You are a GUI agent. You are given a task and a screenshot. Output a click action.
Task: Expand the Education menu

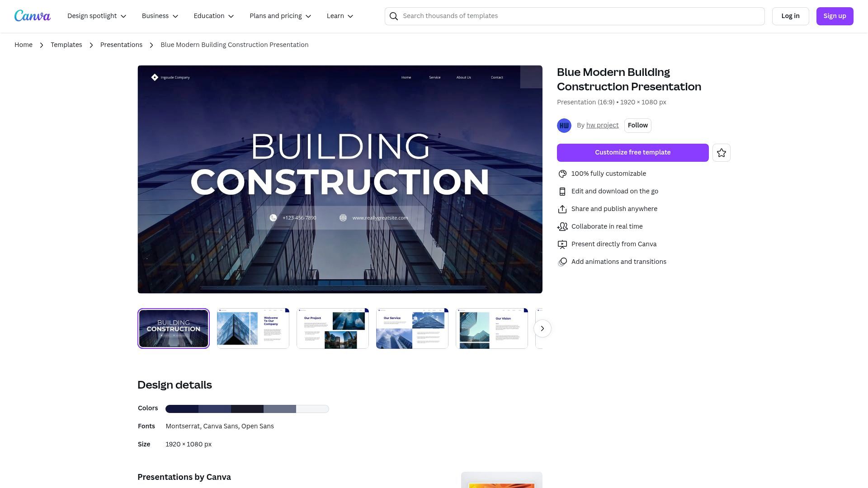pos(214,16)
